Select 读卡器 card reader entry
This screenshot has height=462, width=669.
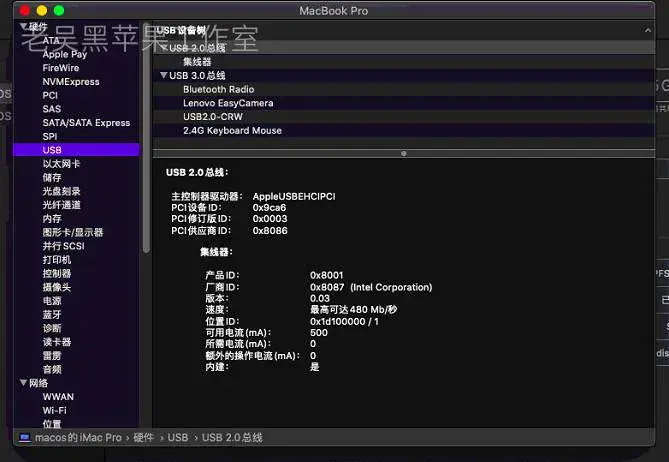56,342
